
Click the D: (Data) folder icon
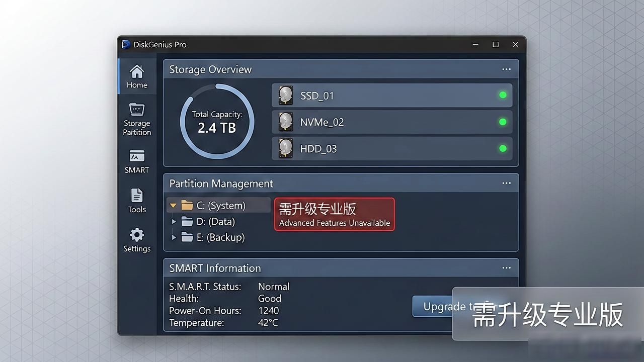187,221
